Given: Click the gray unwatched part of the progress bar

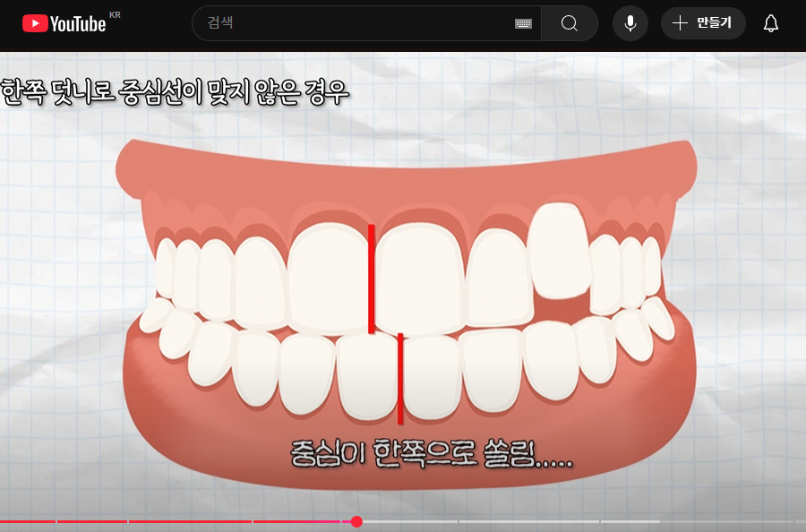Looking at the screenshot, I should tap(537, 520).
